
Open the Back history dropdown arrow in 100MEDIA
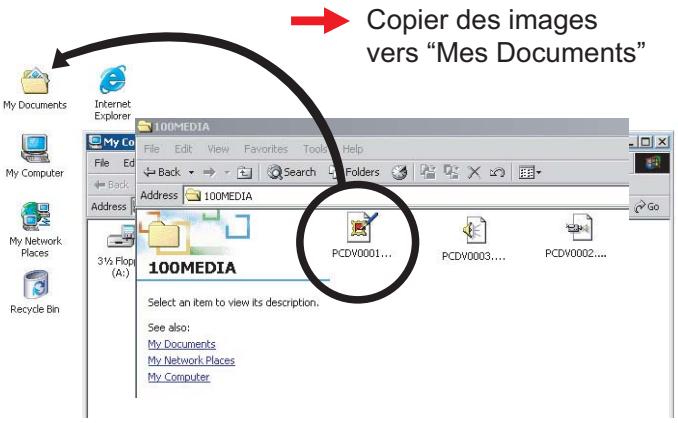pyautogui.click(x=191, y=173)
